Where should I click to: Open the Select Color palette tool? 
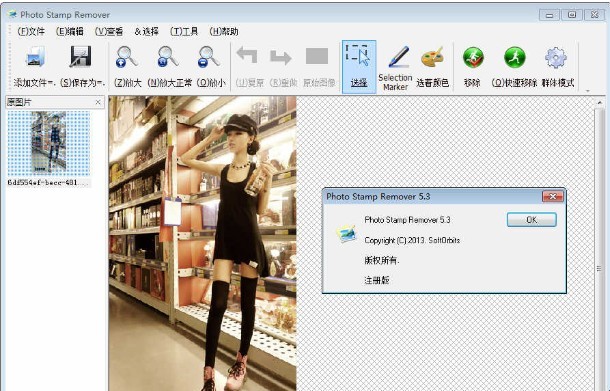432,57
